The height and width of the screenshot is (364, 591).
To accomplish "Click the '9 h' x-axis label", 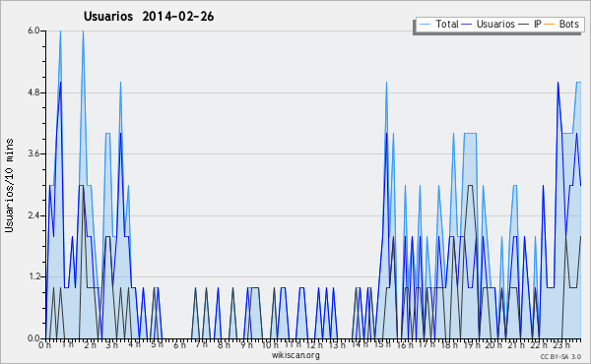I will click(x=246, y=344).
